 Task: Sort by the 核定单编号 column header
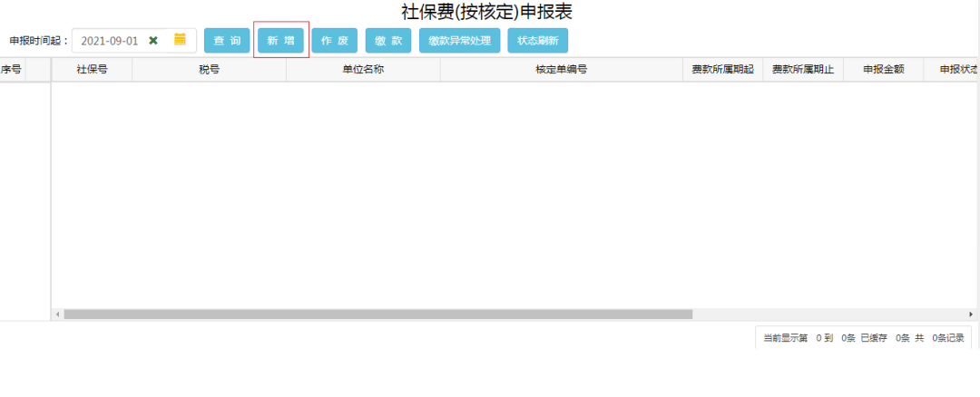click(562, 69)
